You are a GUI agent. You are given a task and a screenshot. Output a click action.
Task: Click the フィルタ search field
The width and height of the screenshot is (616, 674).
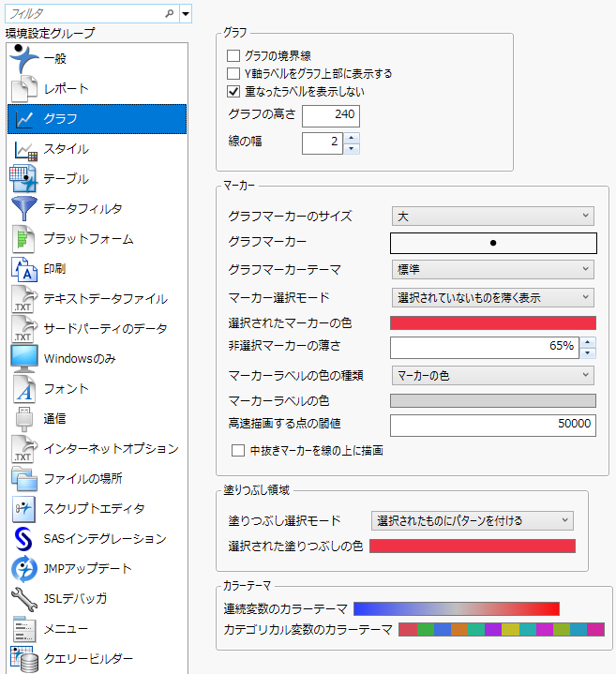85,14
